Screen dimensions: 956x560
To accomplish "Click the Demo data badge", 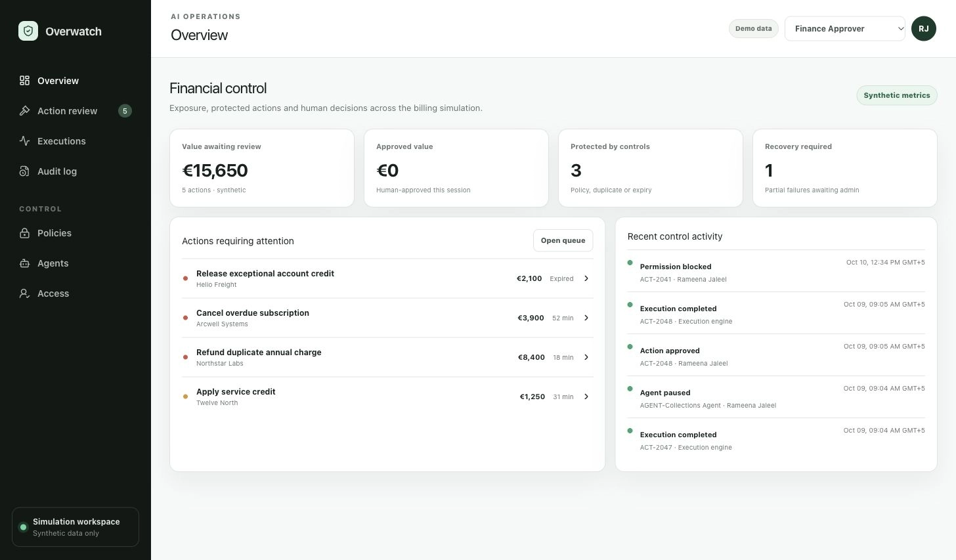I will [x=753, y=28].
